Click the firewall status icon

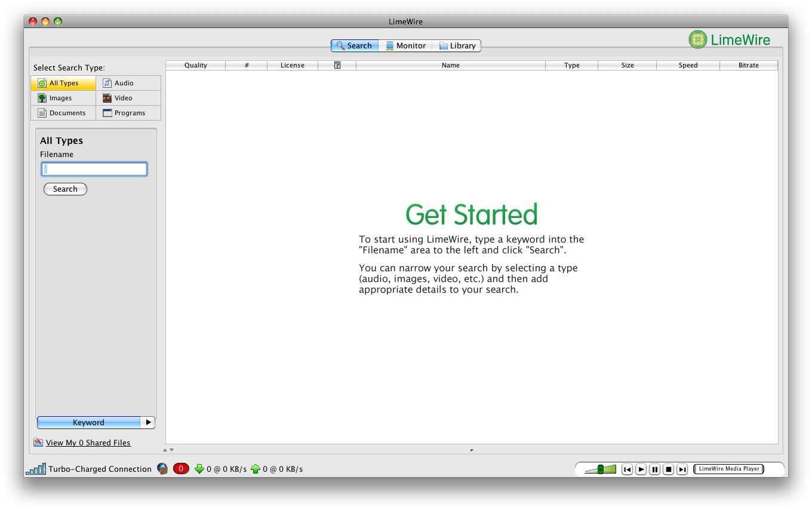pos(162,469)
